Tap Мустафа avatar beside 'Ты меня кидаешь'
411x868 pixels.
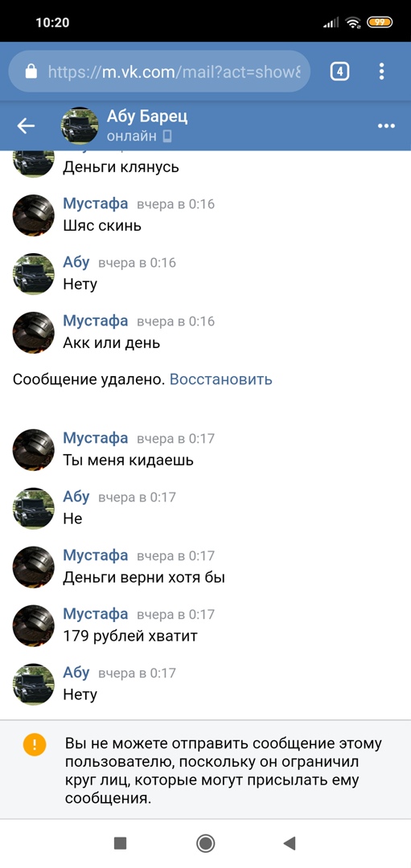(34, 450)
